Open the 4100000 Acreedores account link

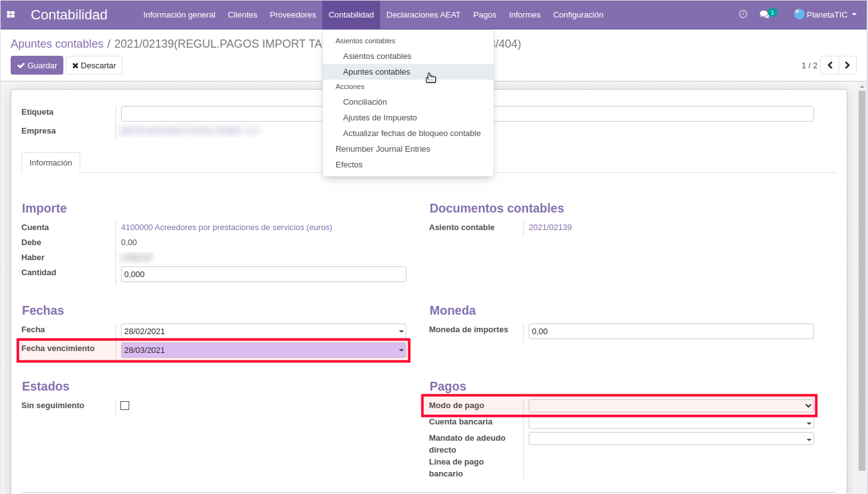[226, 228]
